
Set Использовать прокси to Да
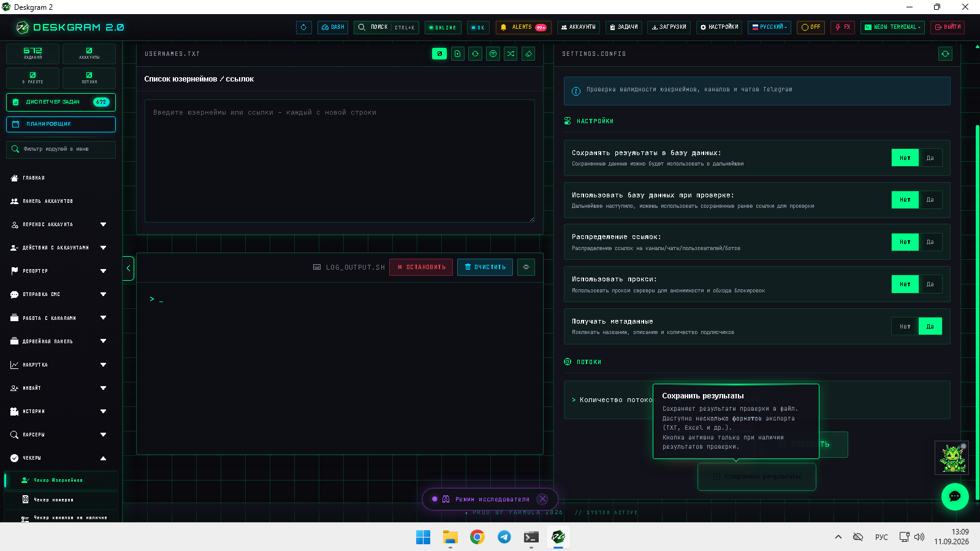tap(930, 284)
